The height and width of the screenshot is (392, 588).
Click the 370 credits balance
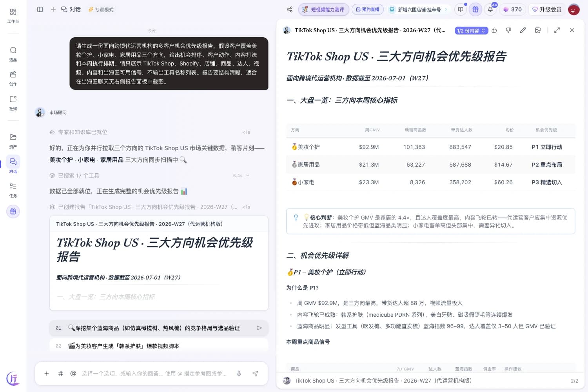[513, 9]
